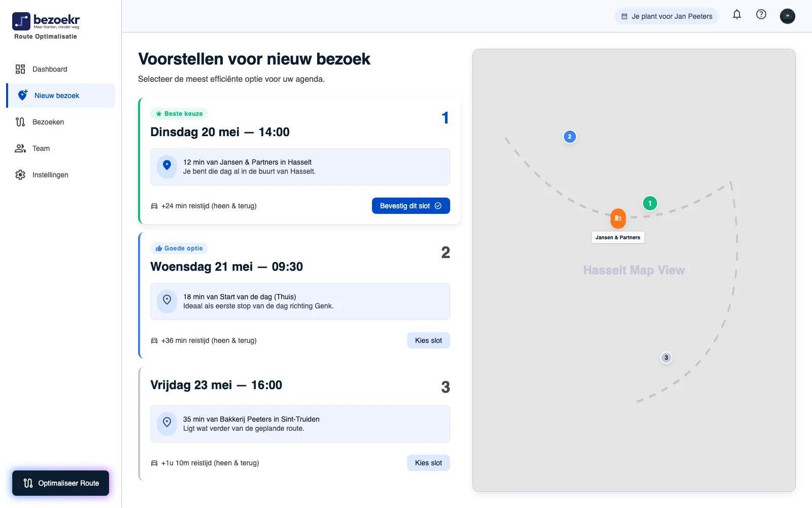Open the Team people icon

[20, 148]
